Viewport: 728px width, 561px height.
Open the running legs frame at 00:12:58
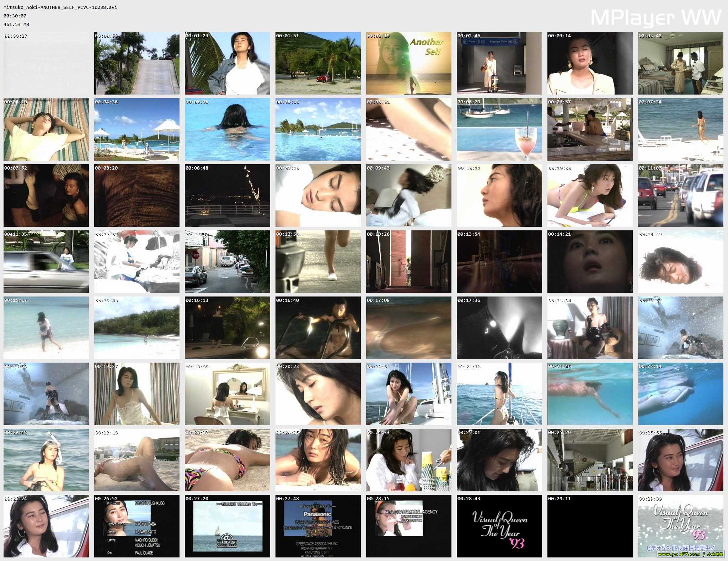coord(318,262)
